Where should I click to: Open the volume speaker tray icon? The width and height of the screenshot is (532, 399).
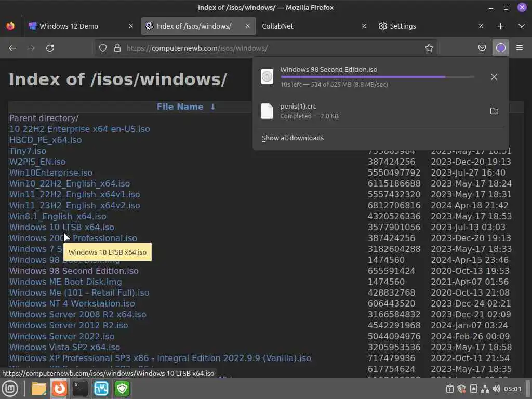click(x=496, y=389)
